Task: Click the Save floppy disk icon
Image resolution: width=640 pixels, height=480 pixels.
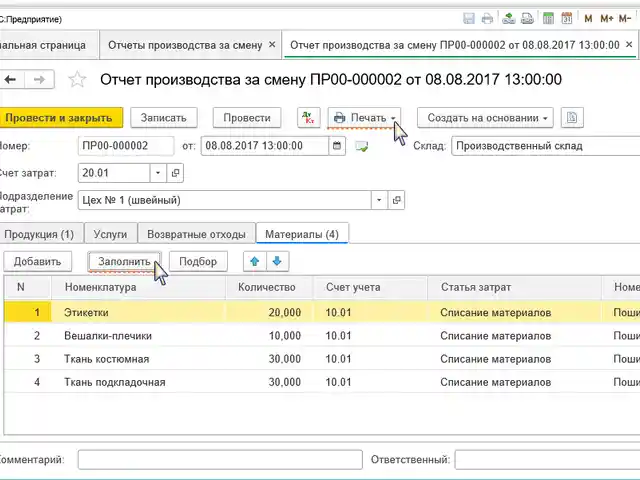Action: click(469, 18)
